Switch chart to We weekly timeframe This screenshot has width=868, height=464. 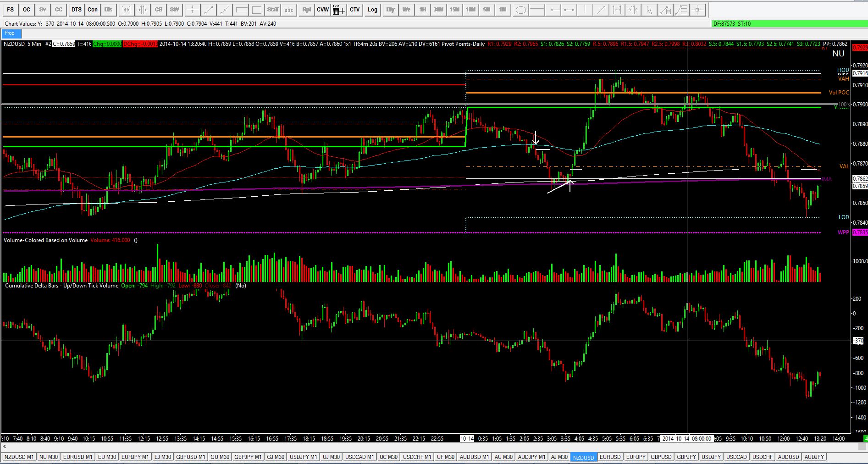(x=406, y=10)
